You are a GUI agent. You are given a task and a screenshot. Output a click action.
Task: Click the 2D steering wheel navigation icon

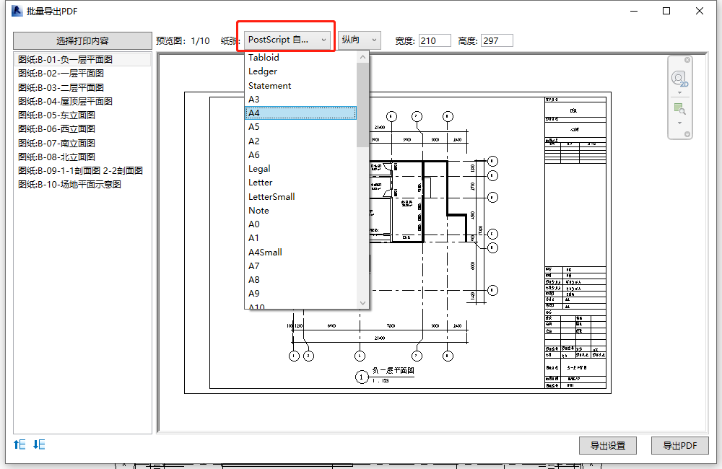click(679, 79)
